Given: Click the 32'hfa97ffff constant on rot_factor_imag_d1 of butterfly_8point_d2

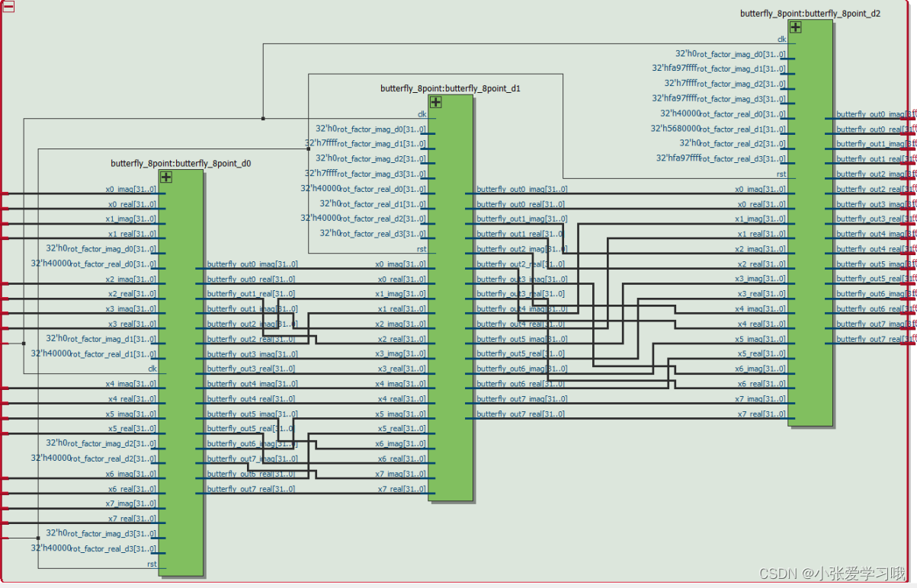Looking at the screenshot, I should click(675, 69).
